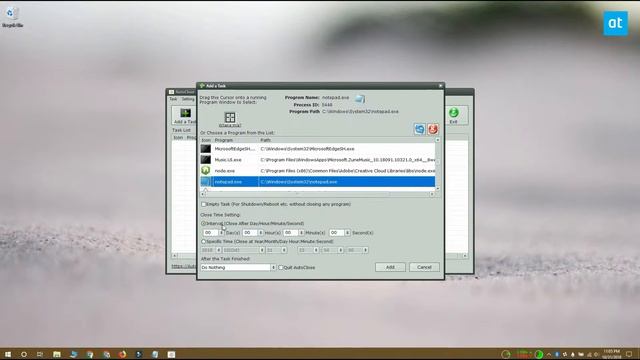Select the highlighted notepad.exe row
Screen dimensions: 640x360
tap(317, 182)
